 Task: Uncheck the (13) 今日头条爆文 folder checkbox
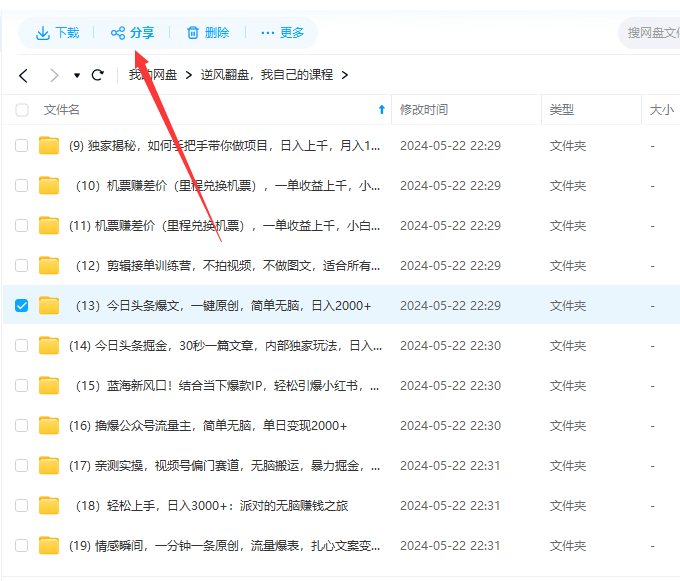pos(22,305)
